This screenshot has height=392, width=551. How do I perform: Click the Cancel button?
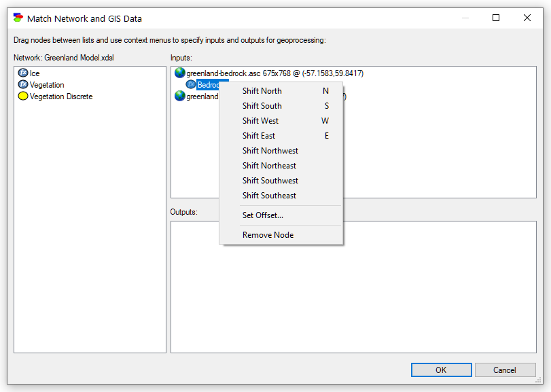(x=505, y=370)
